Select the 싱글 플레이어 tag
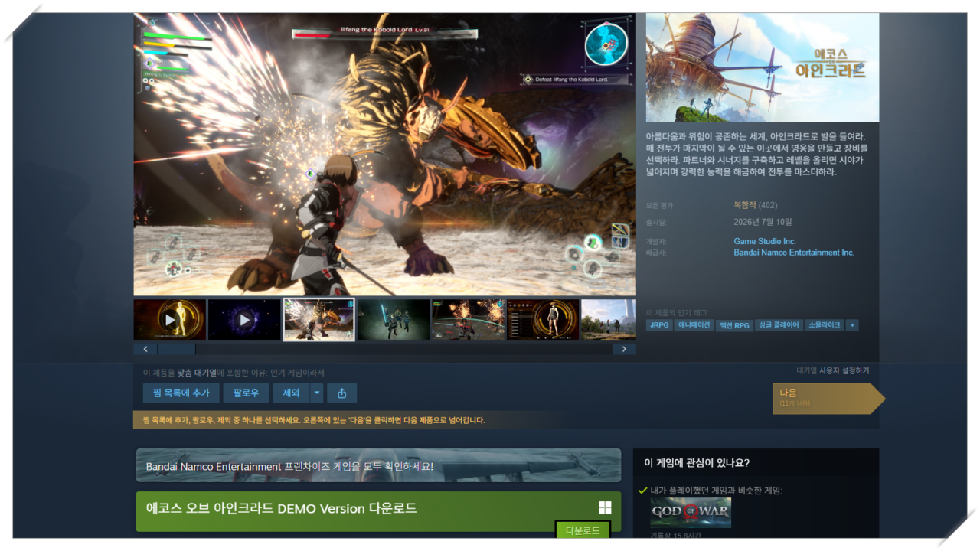The height and width of the screenshot is (551, 980). tap(779, 325)
